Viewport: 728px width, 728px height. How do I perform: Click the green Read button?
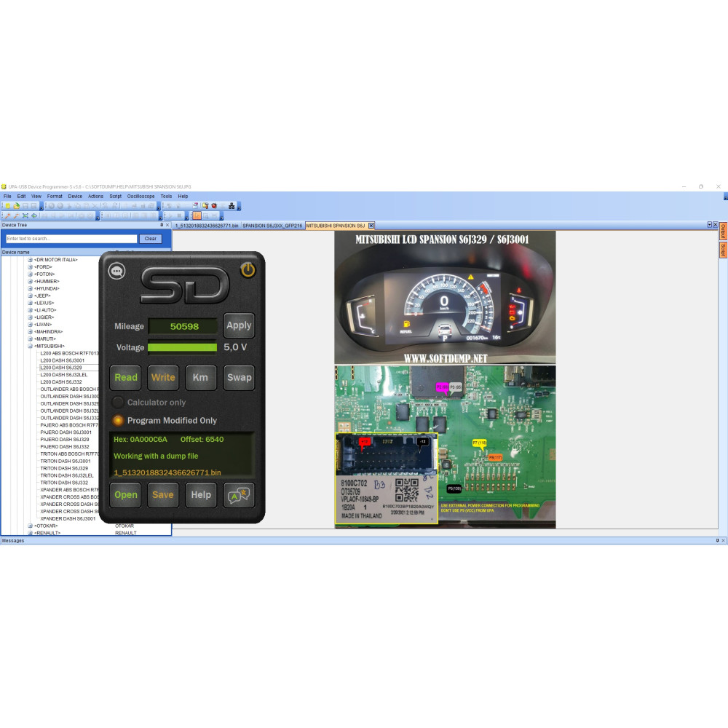126,377
